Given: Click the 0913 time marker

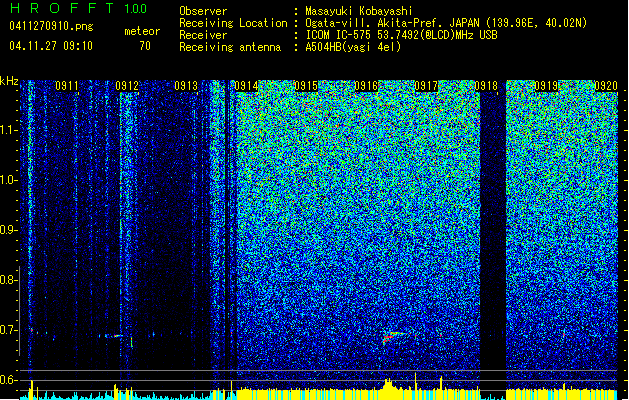Looking at the screenshot, I should tap(186, 86).
